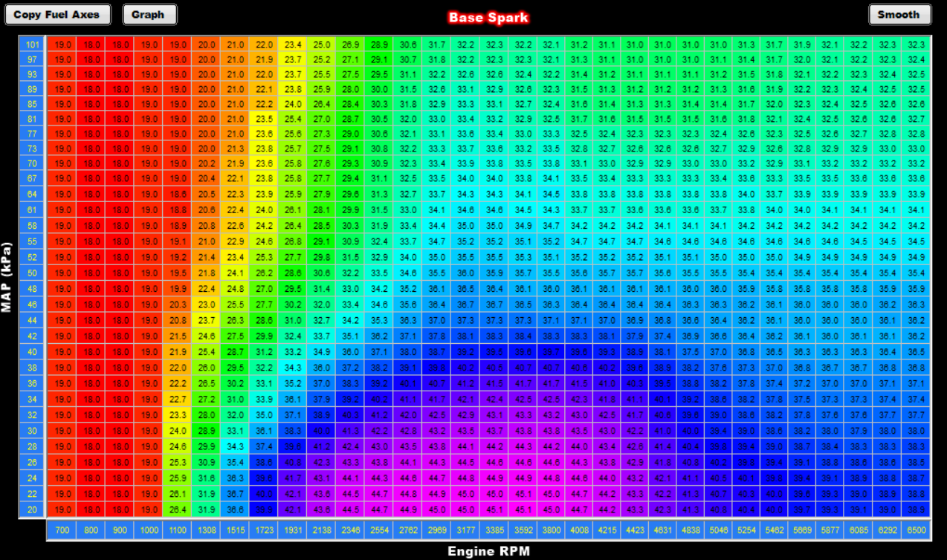The width and height of the screenshot is (947, 560).
Task: Select cell 18.0 at MAP 67, 800 RPM
Action: coord(91,178)
